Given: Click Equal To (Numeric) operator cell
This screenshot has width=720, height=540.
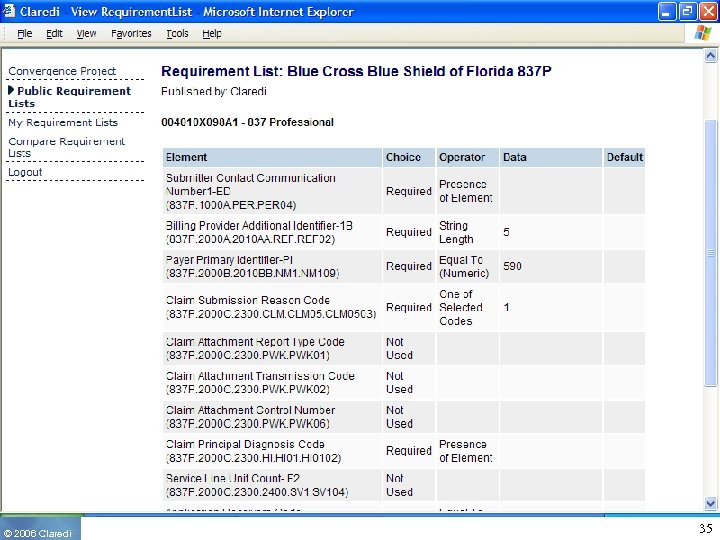Looking at the screenshot, I should pos(467,266).
